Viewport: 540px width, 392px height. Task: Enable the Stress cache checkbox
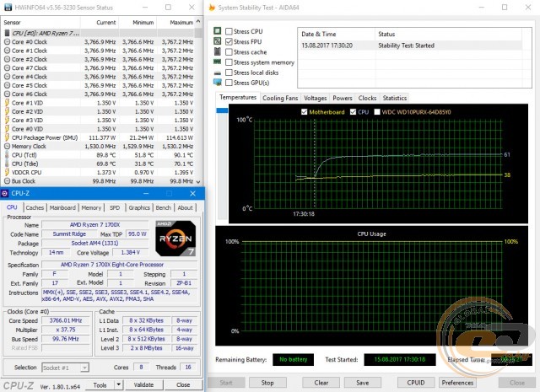[229, 52]
